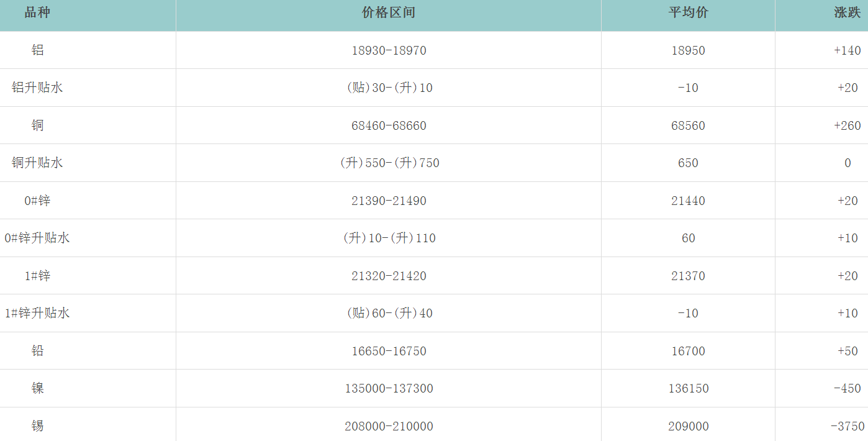Click the 镍 variety cell

click(x=38, y=388)
